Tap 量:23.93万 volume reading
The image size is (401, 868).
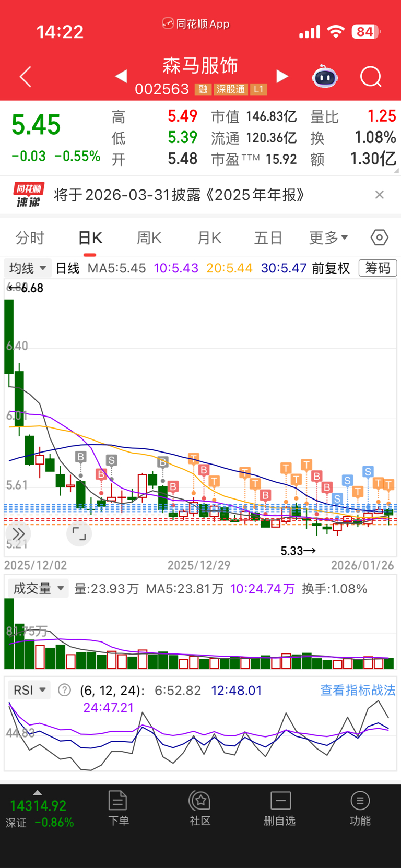[107, 589]
